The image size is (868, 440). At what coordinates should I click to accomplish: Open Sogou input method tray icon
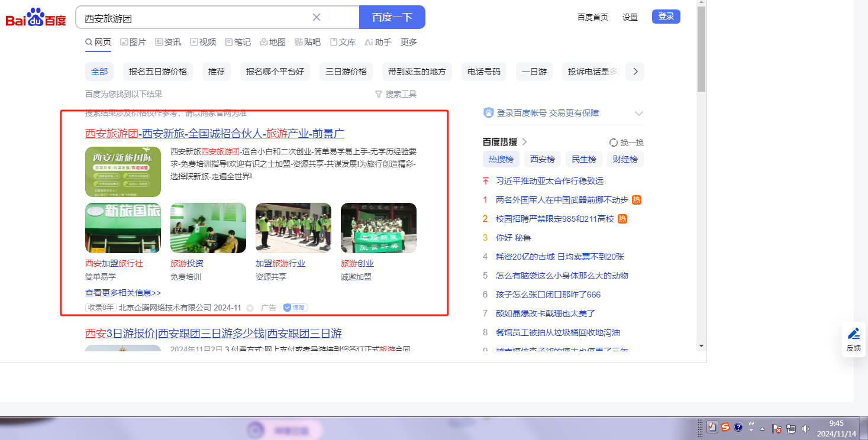(725, 428)
